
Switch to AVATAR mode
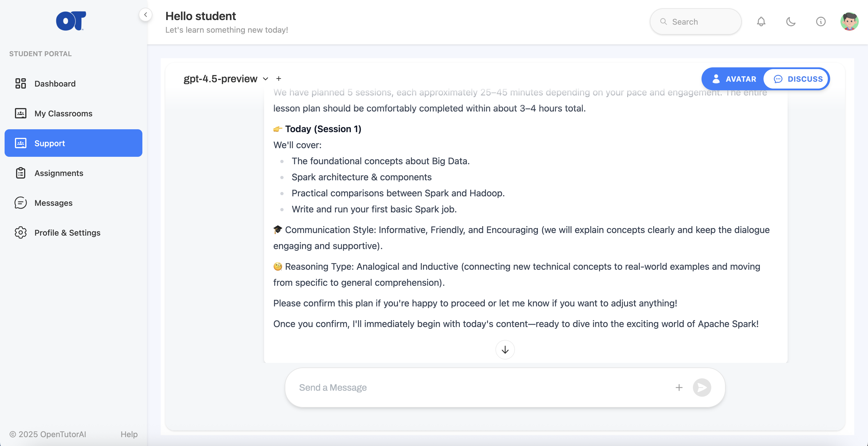[734, 79]
